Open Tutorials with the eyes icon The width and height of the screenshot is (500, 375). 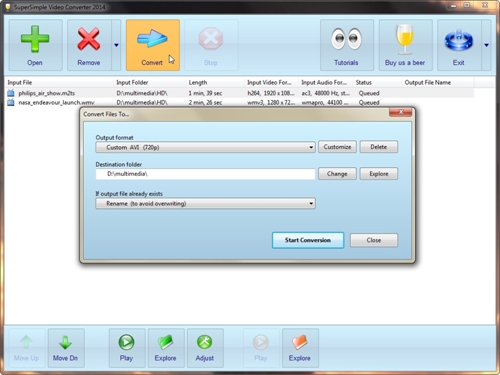346,39
